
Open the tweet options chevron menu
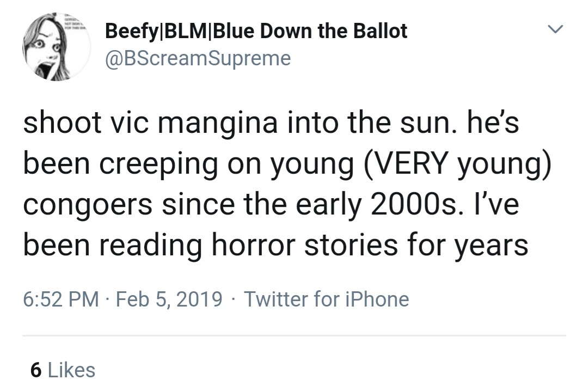pos(555,29)
